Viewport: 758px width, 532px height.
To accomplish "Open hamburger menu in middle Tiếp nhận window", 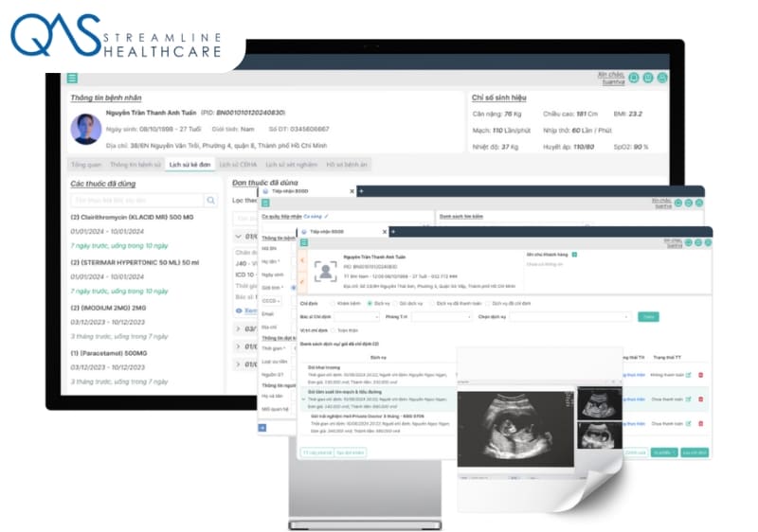I will click(x=265, y=204).
